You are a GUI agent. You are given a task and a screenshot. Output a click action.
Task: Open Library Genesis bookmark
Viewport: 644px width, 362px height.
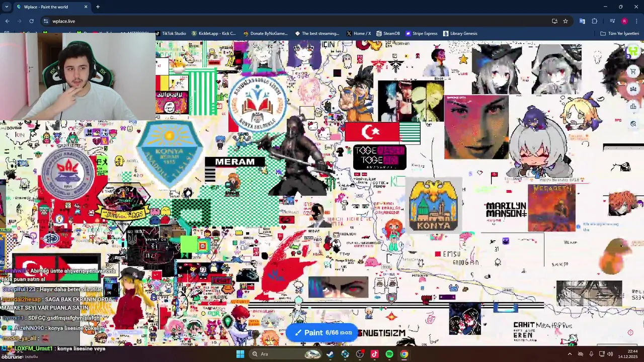tap(460, 34)
